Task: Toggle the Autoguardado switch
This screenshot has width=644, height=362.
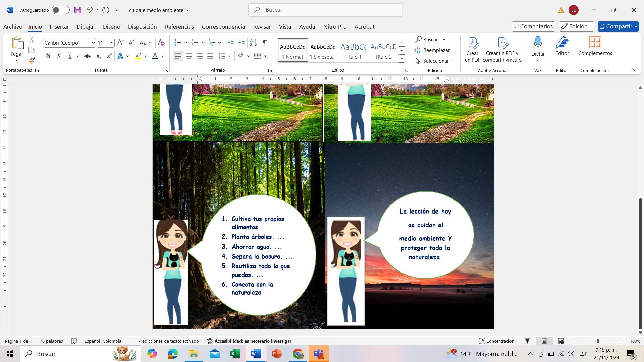Action: point(61,10)
